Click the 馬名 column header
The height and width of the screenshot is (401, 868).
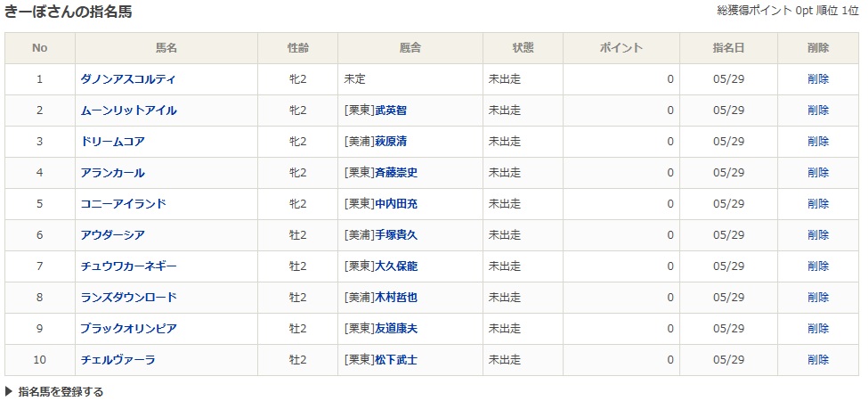tap(166, 47)
